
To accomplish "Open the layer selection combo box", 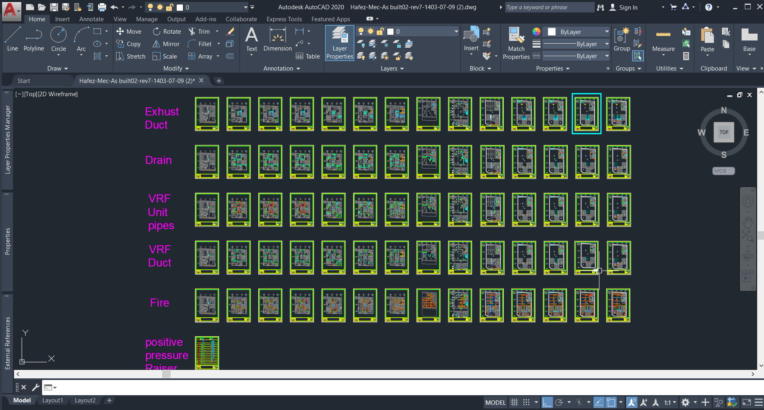I will [407, 31].
